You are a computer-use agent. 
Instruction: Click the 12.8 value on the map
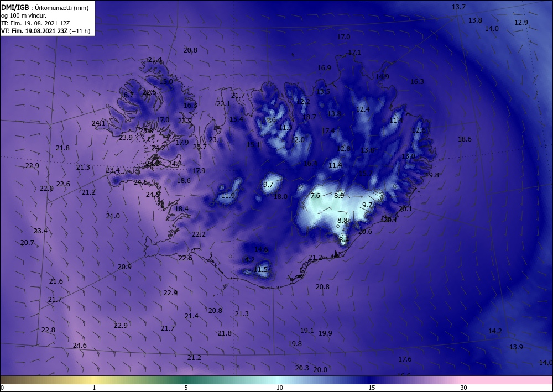[x=343, y=149]
